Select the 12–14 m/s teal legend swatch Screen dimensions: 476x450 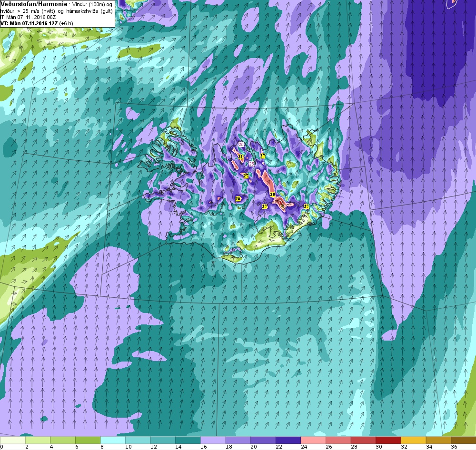(163, 440)
